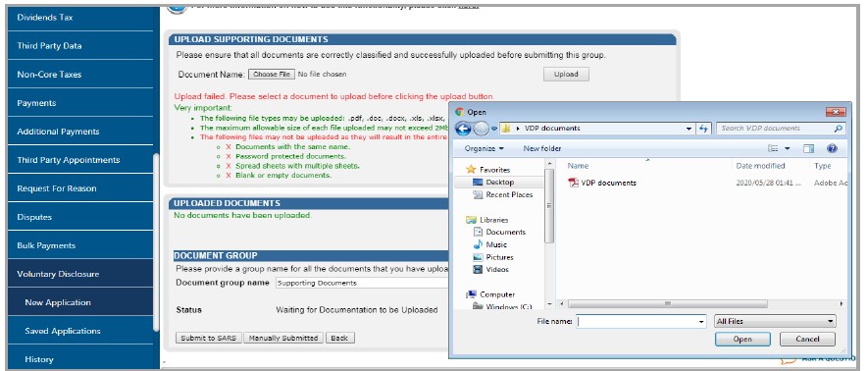Click the Change your view icon
The image size is (868, 371).
773,148
